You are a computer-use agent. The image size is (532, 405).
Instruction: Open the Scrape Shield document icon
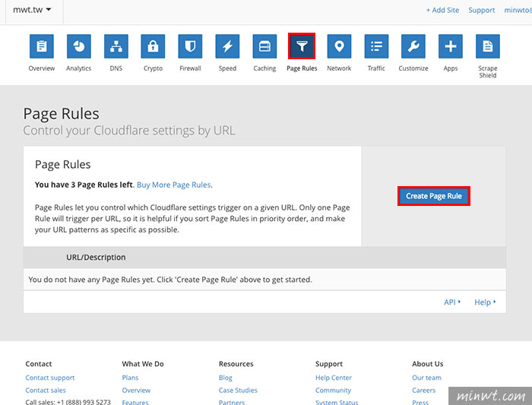coord(488,46)
